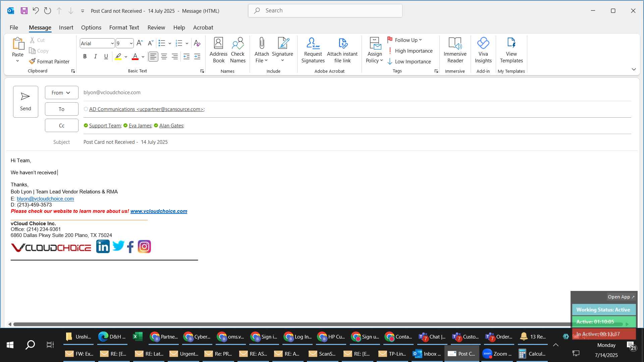Image resolution: width=644 pixels, height=362 pixels.
Task: Click the Format Painter tool
Action: (49, 61)
